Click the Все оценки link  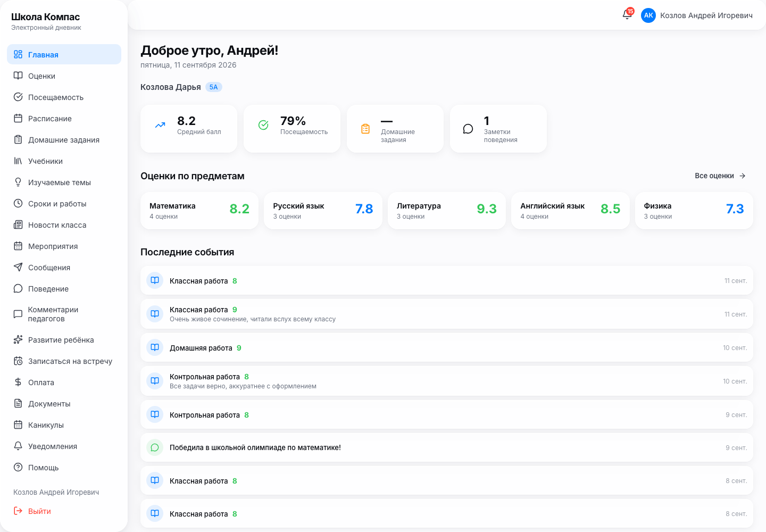tap(720, 176)
